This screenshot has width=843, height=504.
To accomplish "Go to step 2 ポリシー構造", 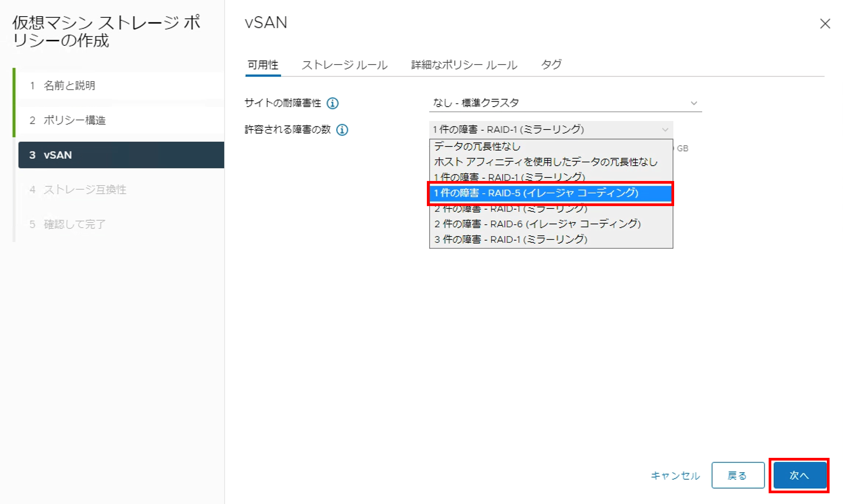I will (120, 120).
